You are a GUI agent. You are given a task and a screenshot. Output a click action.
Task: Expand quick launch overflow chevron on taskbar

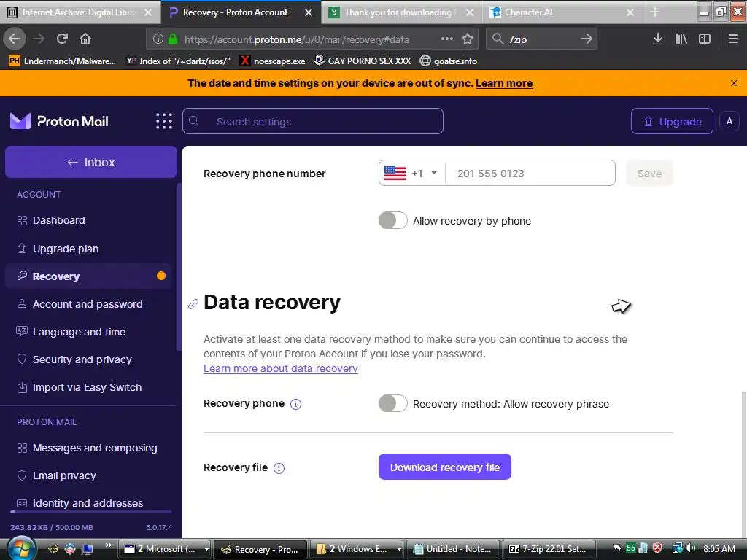[108, 545]
